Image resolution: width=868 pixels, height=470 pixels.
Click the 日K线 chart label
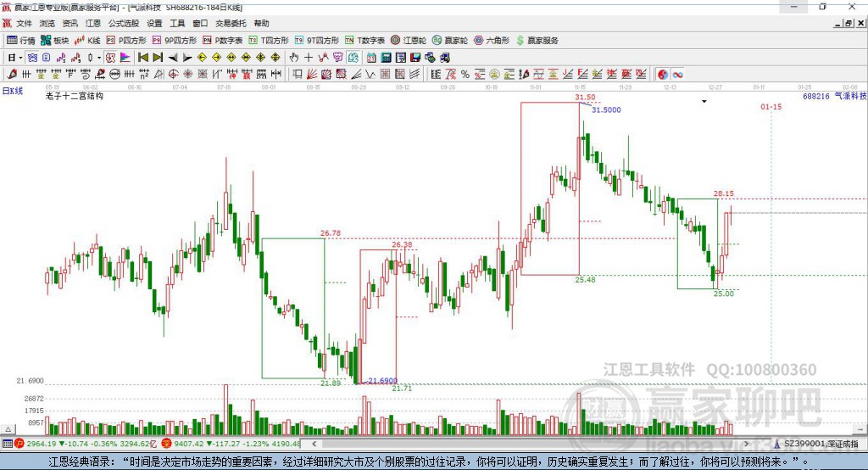pos(12,91)
